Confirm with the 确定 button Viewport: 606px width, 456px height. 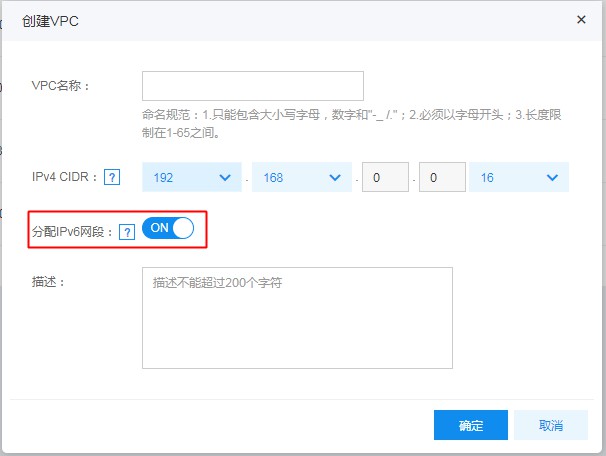click(x=471, y=425)
